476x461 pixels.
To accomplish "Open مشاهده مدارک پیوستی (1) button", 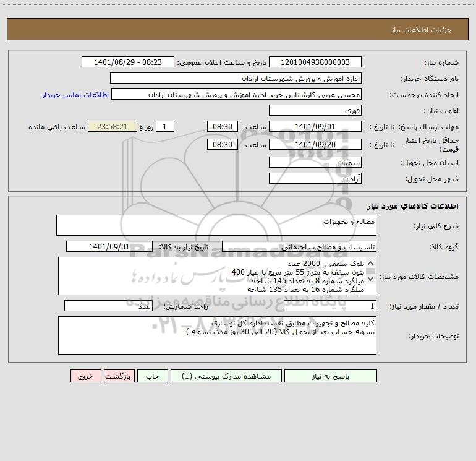I will click(226, 376).
